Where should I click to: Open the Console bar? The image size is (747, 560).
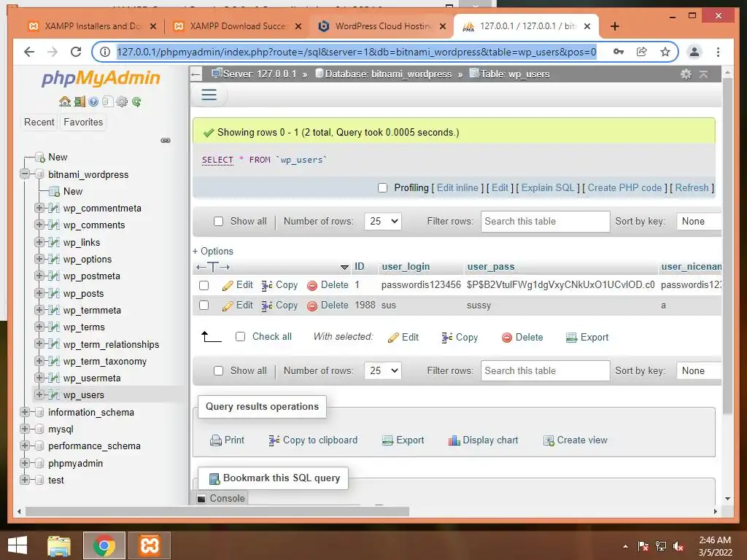point(222,498)
